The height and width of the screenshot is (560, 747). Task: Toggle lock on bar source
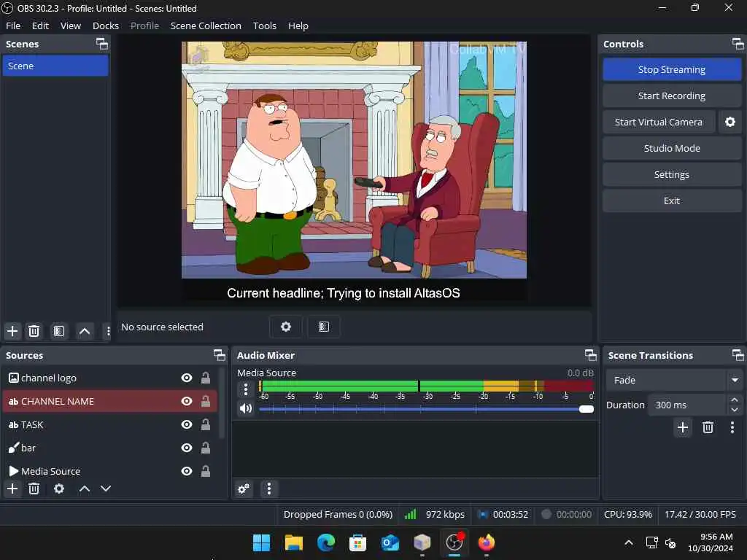[x=206, y=448]
